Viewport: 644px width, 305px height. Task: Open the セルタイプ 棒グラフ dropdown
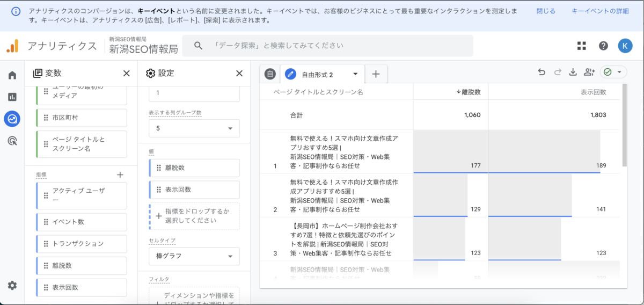[194, 256]
